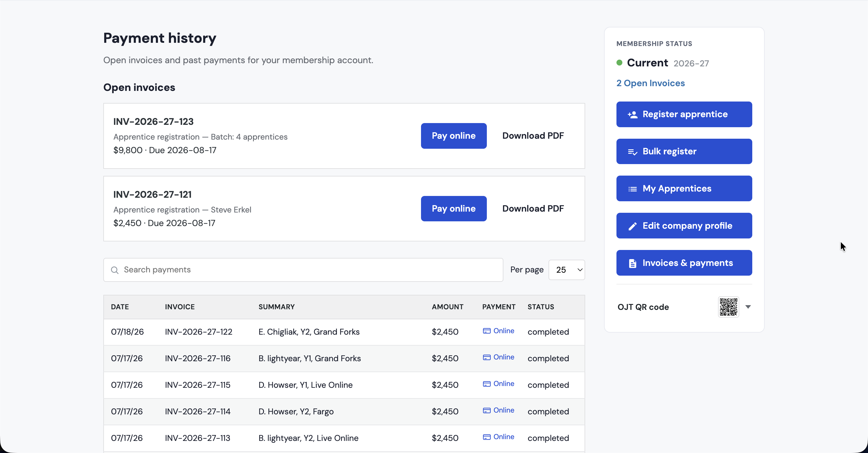Image resolution: width=868 pixels, height=453 pixels.
Task: Click Online text in INV-2026-27-122 row
Action: click(503, 331)
